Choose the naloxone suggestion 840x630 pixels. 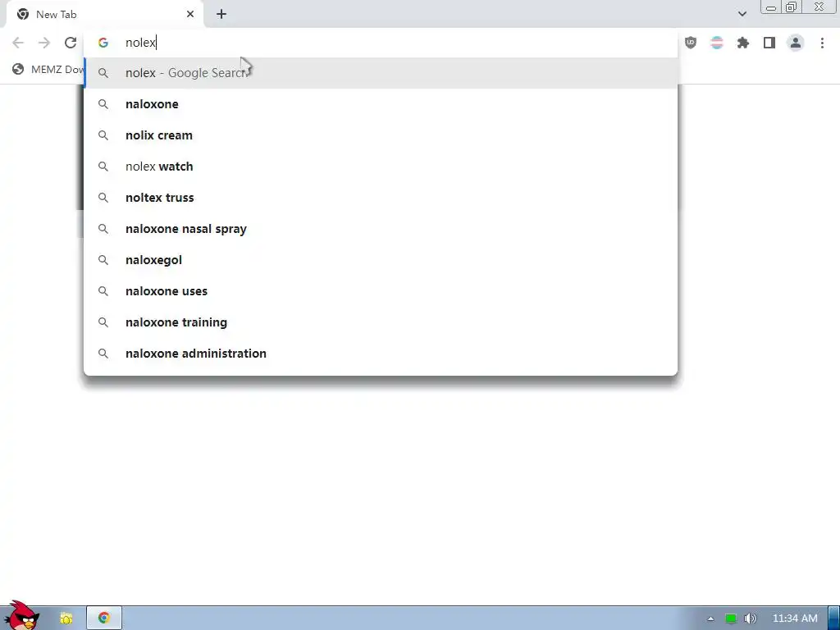381,104
